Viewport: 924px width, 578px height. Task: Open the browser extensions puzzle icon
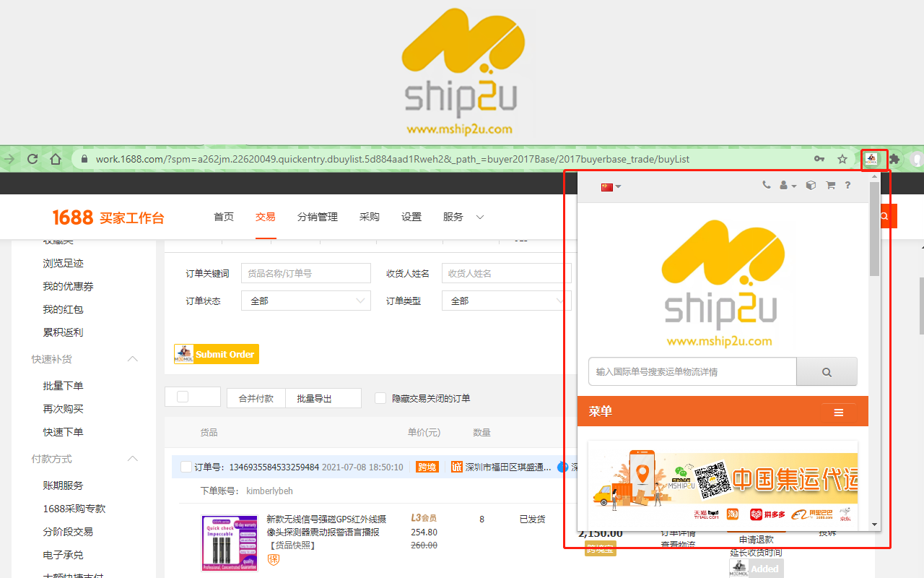pos(894,159)
